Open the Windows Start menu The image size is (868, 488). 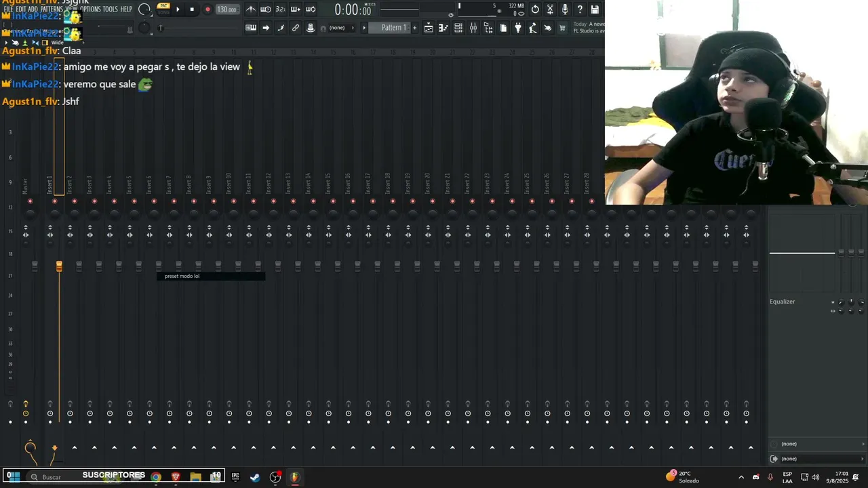(x=14, y=477)
